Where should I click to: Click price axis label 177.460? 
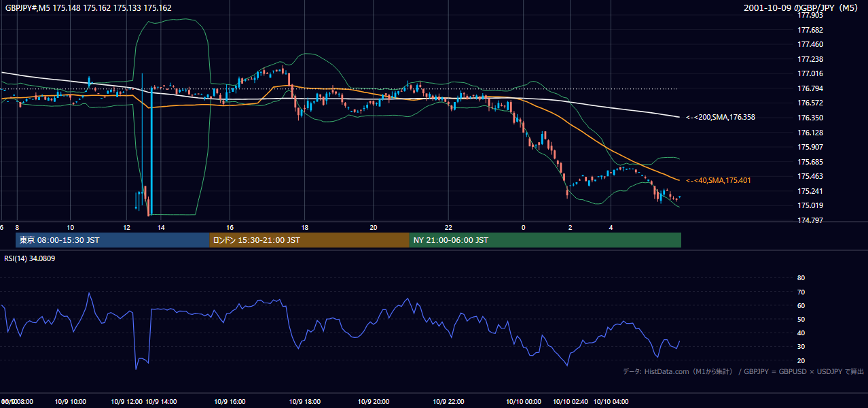pos(810,44)
